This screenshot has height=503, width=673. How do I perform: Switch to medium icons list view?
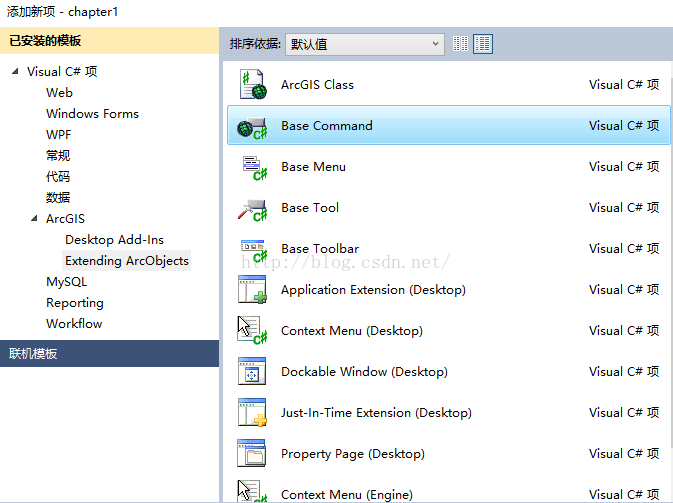(483, 44)
